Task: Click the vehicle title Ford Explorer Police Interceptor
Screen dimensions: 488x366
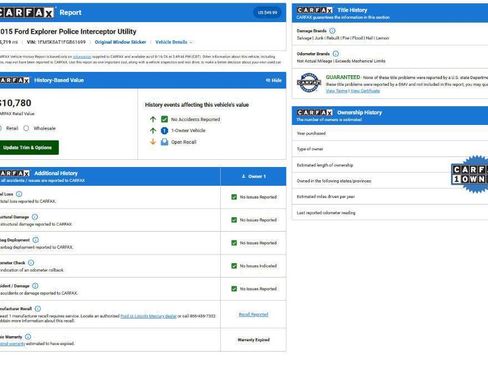Action: 68,31
